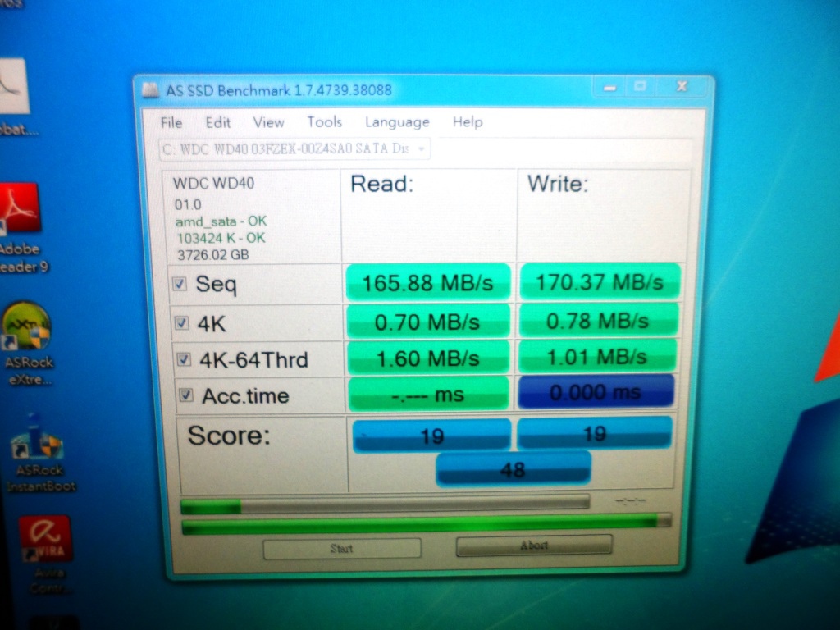Open Avira Control Center desktop icon
Image resolution: width=840 pixels, height=630 pixels.
click(x=46, y=555)
